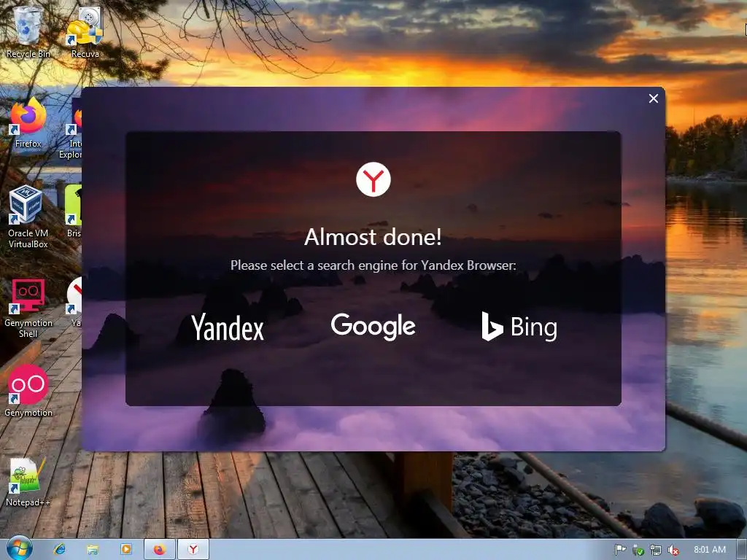Switch to Firefox taskbar button

tap(160, 550)
